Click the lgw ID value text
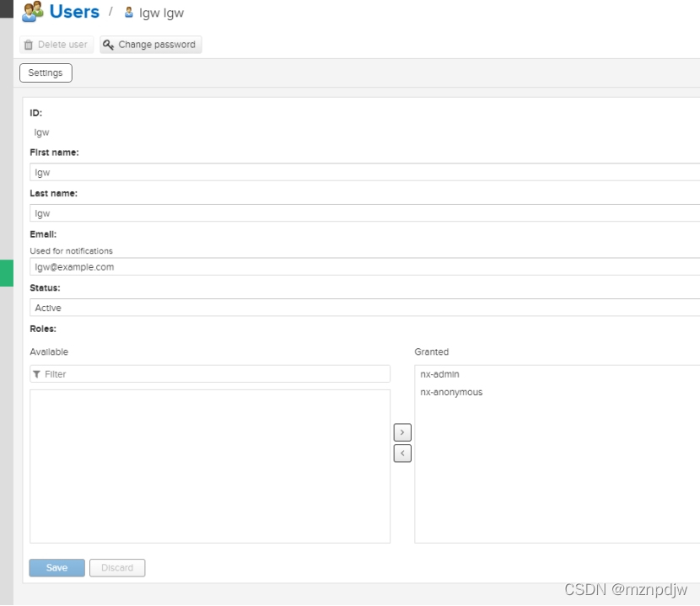This screenshot has height=606, width=700. pyautogui.click(x=41, y=132)
